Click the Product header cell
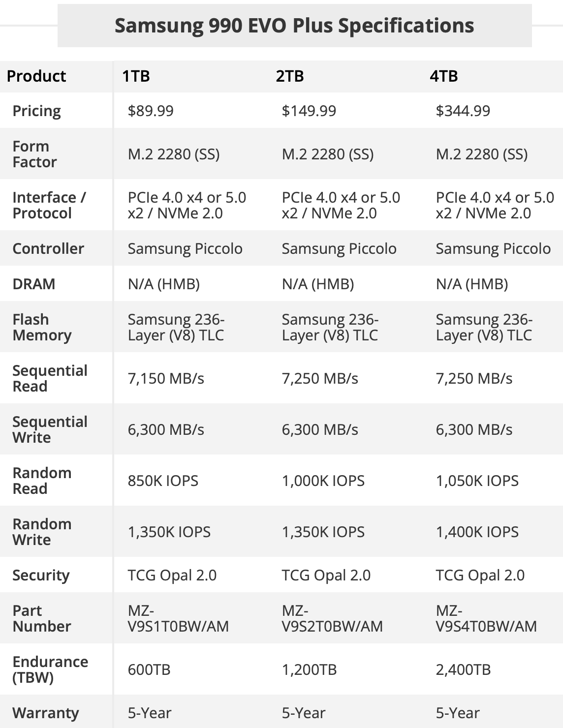The image size is (563, 728). (x=36, y=76)
